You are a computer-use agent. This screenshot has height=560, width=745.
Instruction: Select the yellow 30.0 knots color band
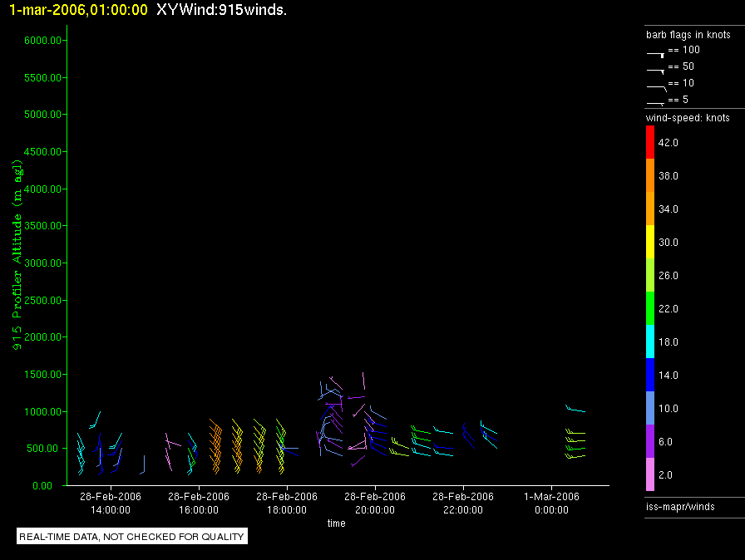point(650,242)
